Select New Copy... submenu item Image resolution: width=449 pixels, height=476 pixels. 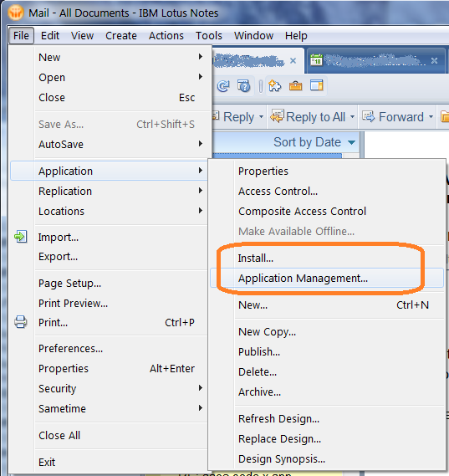pos(327,332)
